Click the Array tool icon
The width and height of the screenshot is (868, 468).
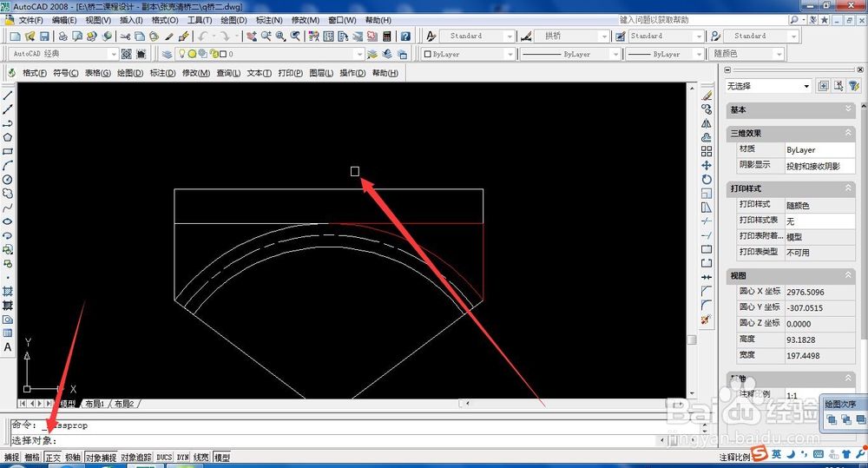(x=707, y=151)
